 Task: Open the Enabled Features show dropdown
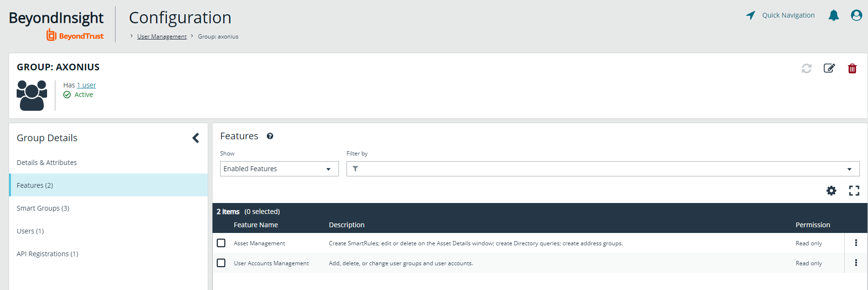pos(280,169)
